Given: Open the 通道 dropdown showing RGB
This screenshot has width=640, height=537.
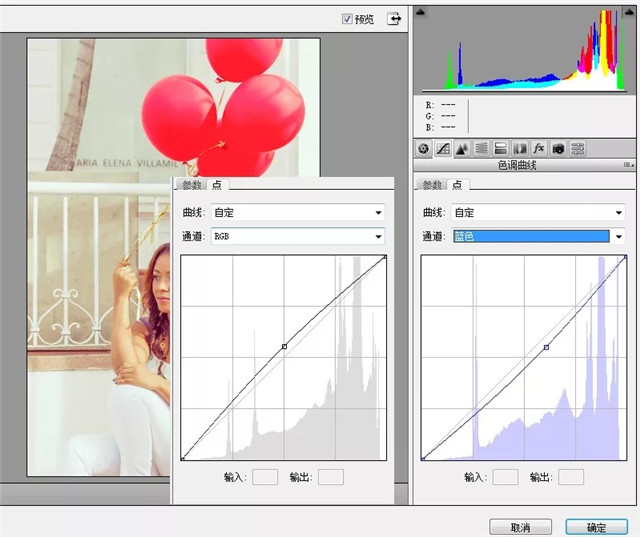Looking at the screenshot, I should click(297, 236).
